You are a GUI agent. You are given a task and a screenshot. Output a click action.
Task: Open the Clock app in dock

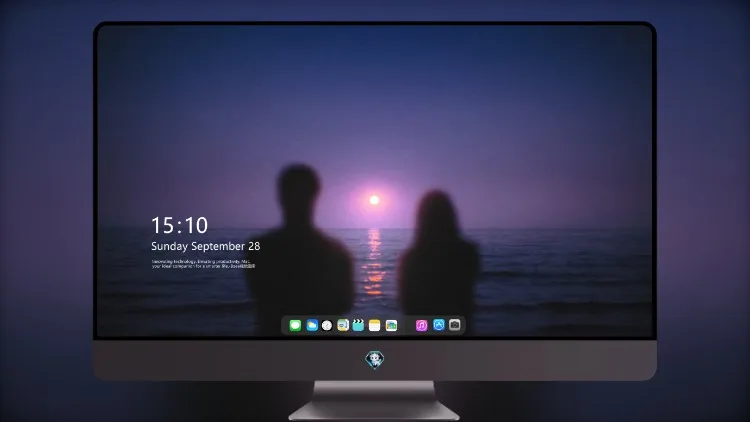[327, 325]
